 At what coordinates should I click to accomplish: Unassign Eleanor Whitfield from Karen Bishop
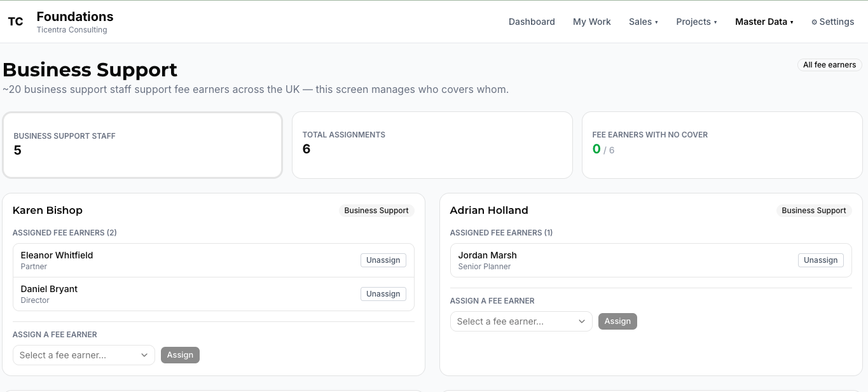click(383, 260)
